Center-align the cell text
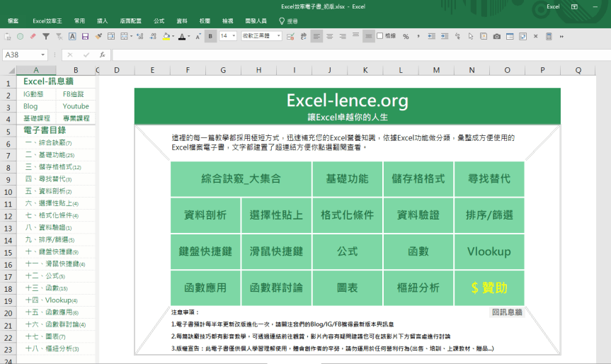The height and width of the screenshot is (364, 611). click(x=330, y=36)
